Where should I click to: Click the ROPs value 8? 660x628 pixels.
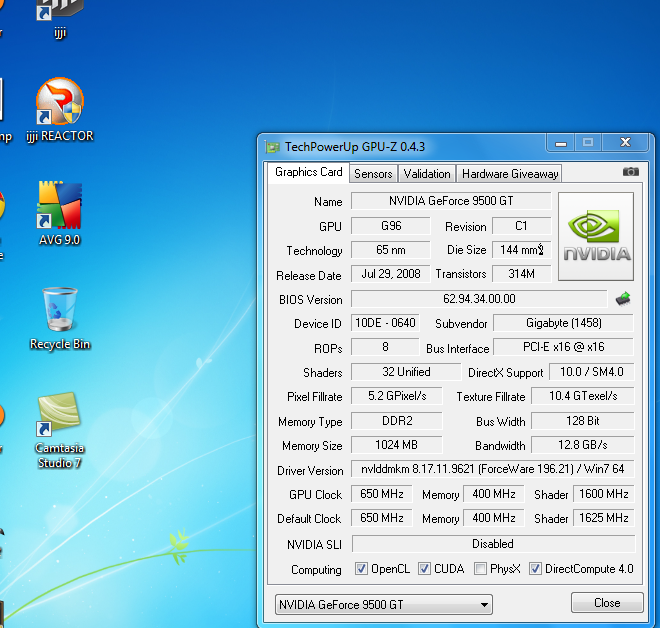[385, 347]
